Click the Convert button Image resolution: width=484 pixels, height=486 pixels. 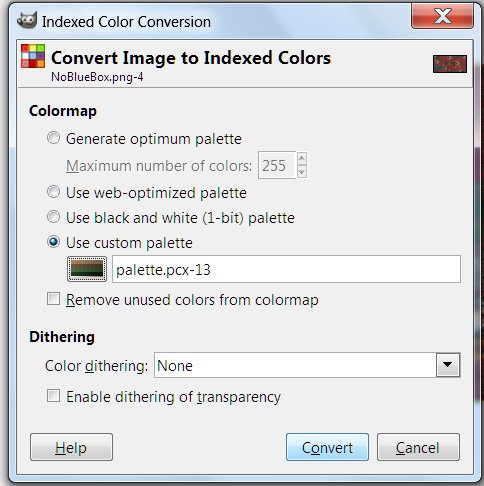click(327, 447)
